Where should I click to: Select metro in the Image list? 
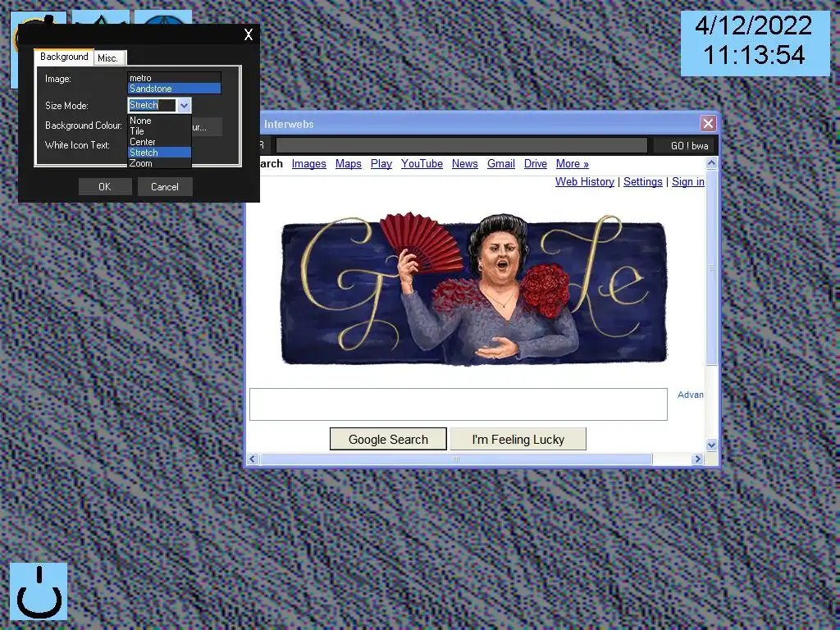[x=174, y=78]
